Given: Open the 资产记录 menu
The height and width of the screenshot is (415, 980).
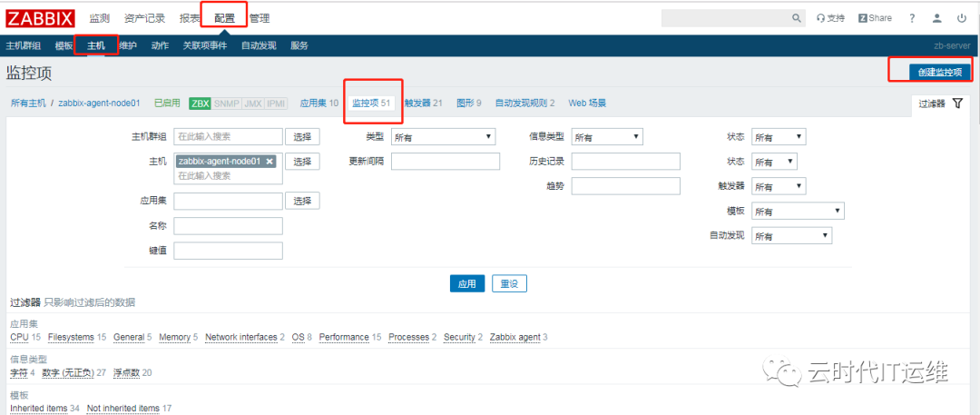Looking at the screenshot, I should pos(144,18).
